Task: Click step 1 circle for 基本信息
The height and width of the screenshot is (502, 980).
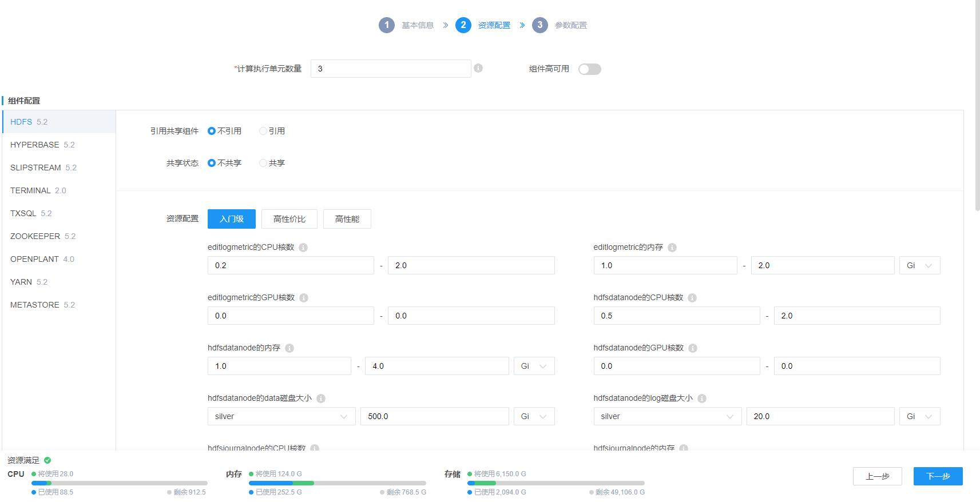Action: tap(387, 25)
